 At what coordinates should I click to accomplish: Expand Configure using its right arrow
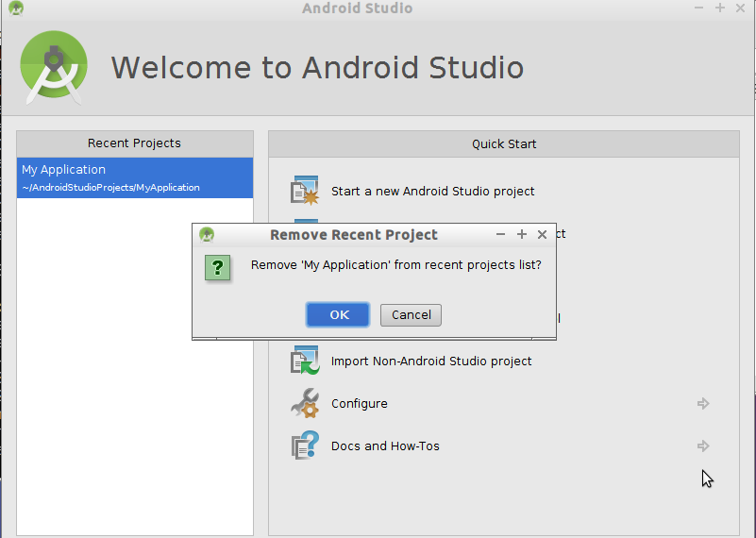coord(703,404)
